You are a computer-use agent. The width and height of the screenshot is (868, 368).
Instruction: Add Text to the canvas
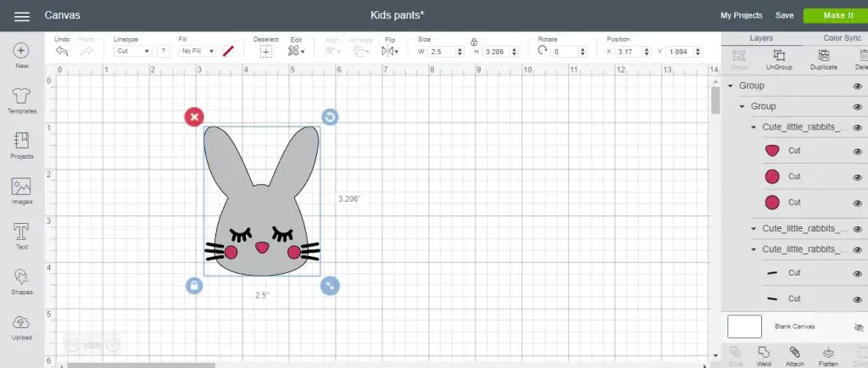pyautogui.click(x=21, y=237)
